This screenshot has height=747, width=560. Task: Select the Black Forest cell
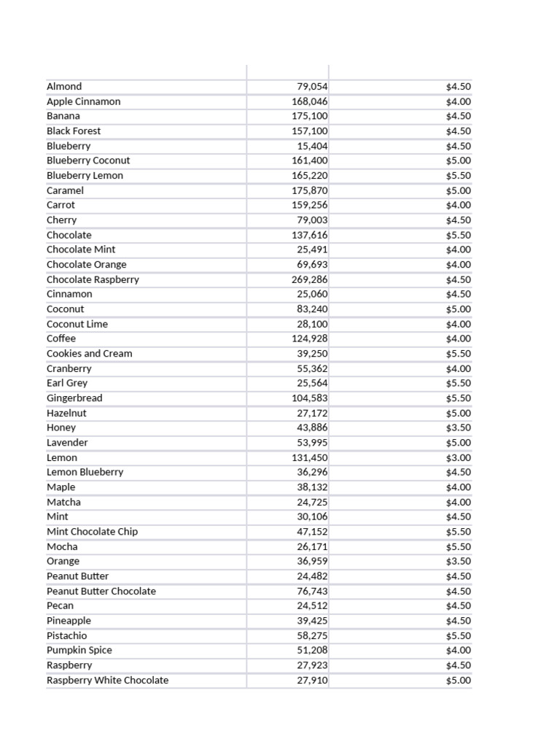74,131
